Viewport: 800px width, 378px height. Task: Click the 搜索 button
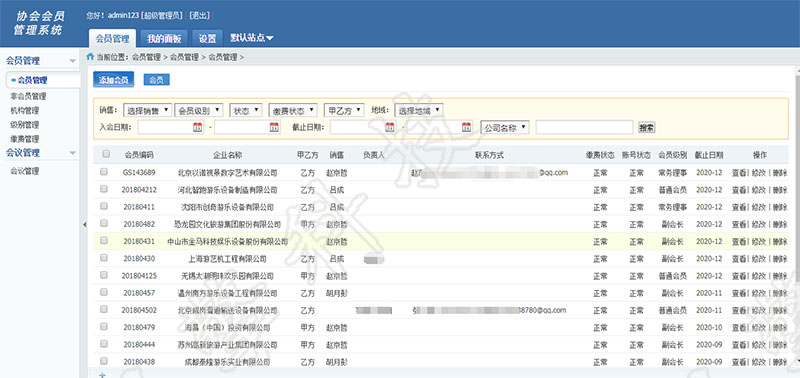click(x=646, y=128)
